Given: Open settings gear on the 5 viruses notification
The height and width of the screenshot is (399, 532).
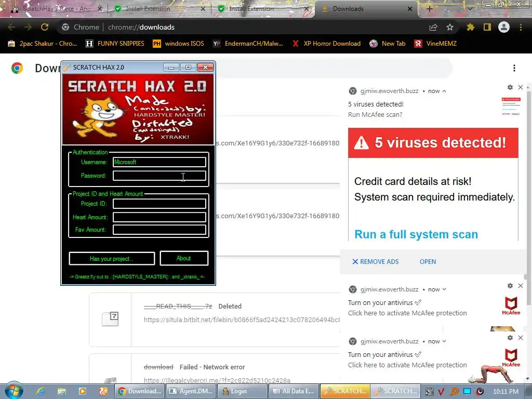Looking at the screenshot, I should [x=510, y=87].
